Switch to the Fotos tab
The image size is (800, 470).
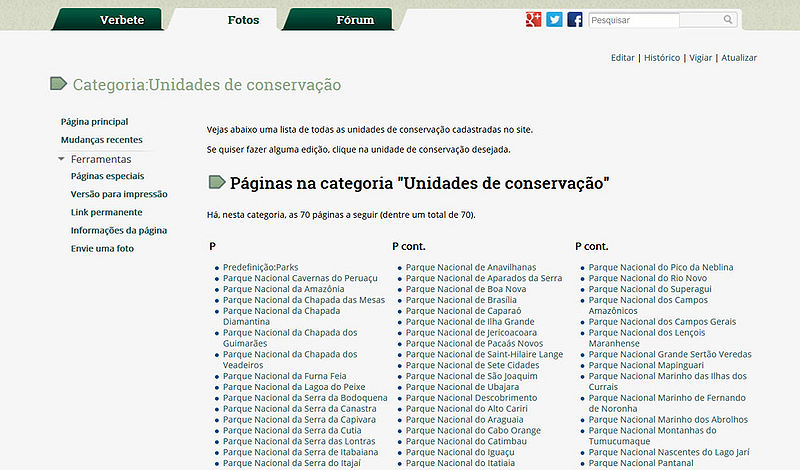coord(224,19)
